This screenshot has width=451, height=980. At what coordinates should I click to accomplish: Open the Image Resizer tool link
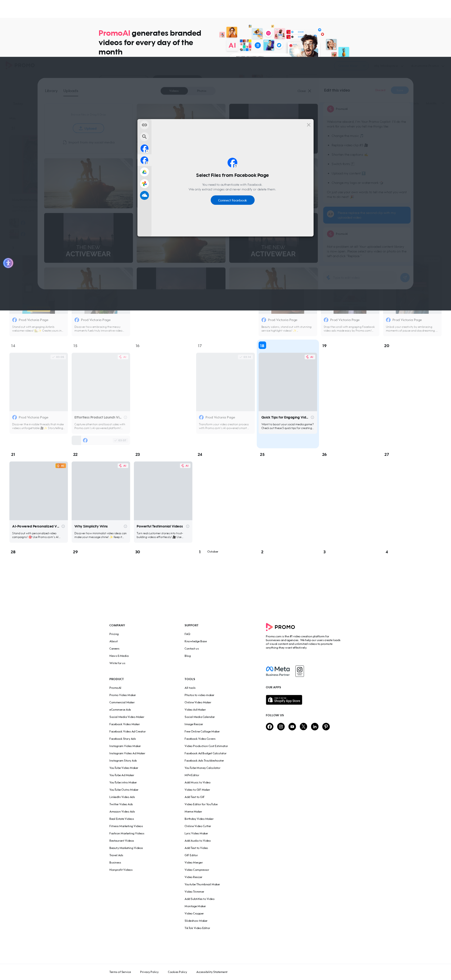(x=194, y=724)
